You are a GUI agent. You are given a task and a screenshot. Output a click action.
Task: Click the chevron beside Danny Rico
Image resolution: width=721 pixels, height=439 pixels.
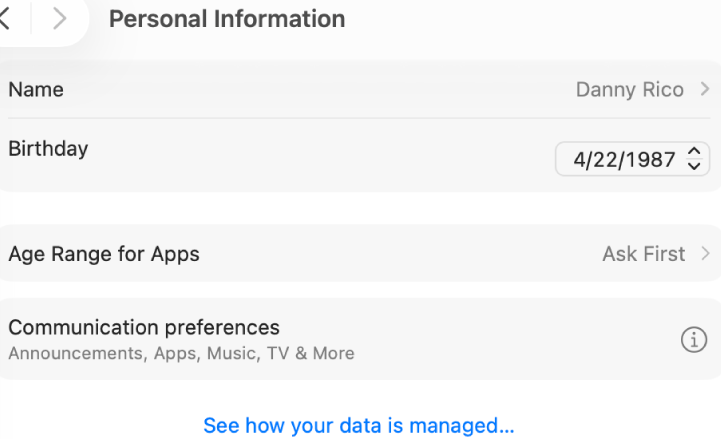point(704,89)
